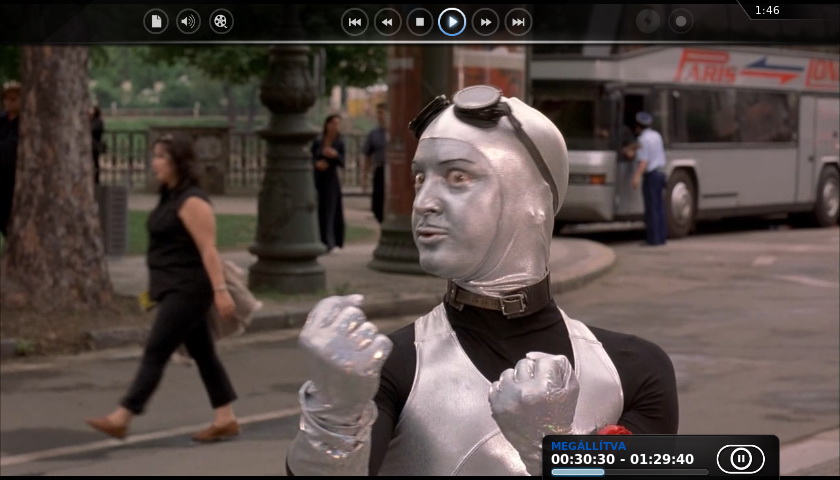Click the 1:46 clock display
The height and width of the screenshot is (480, 840).
pyautogui.click(x=767, y=10)
